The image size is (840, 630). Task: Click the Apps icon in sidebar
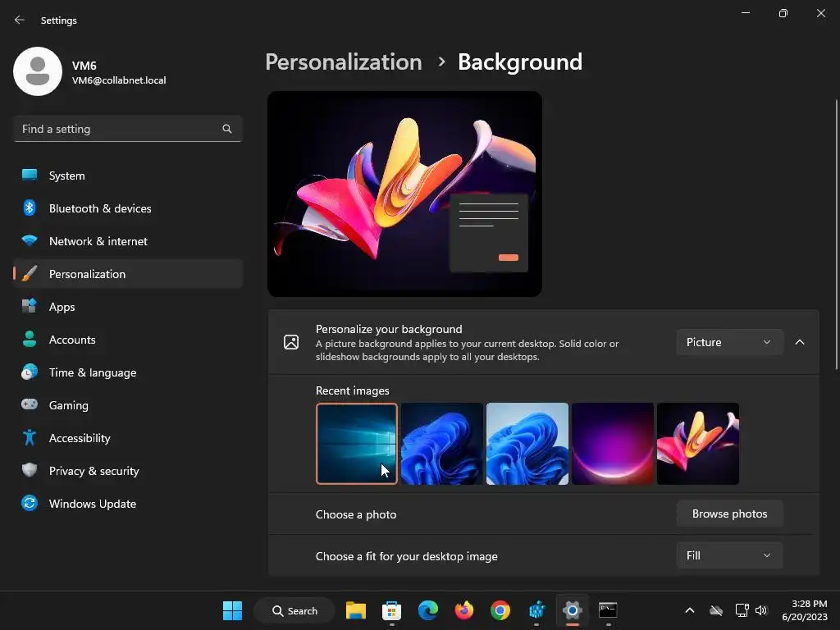[x=30, y=307]
